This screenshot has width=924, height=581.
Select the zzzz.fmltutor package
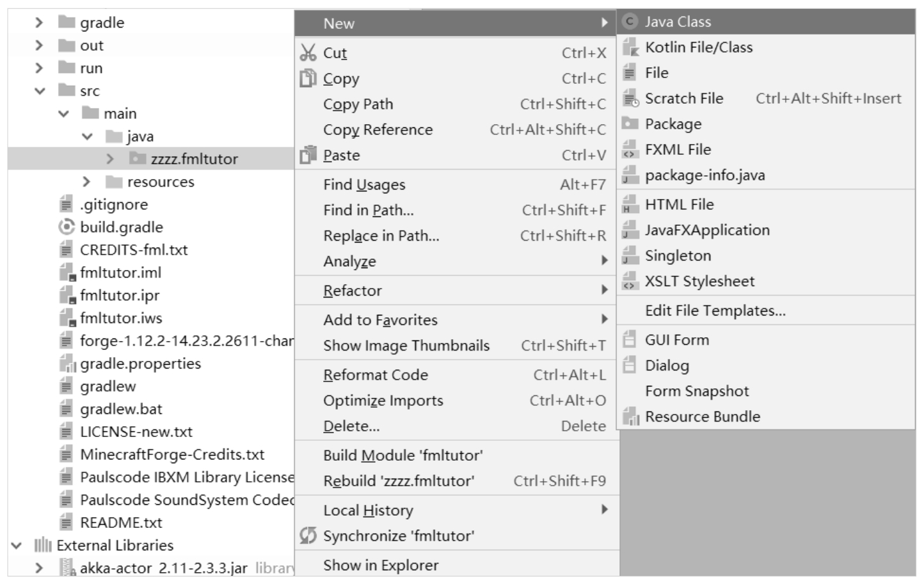(194, 159)
